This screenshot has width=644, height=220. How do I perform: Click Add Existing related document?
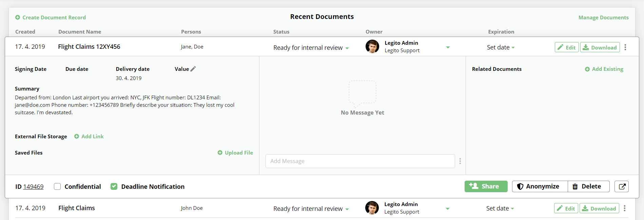point(604,69)
